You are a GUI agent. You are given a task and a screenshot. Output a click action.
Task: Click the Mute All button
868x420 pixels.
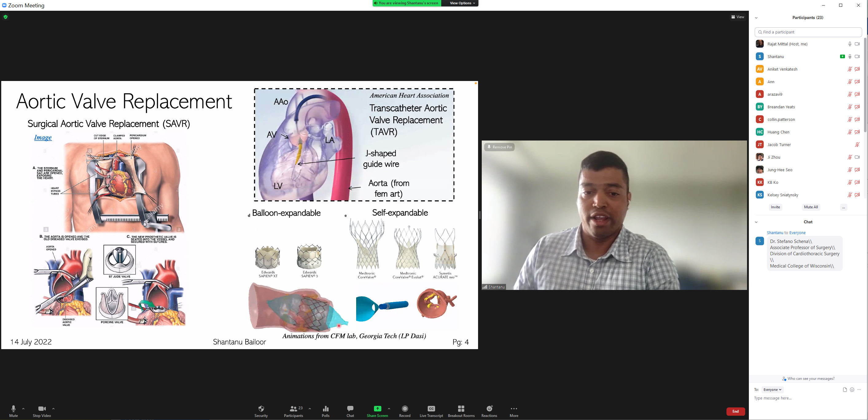point(811,207)
